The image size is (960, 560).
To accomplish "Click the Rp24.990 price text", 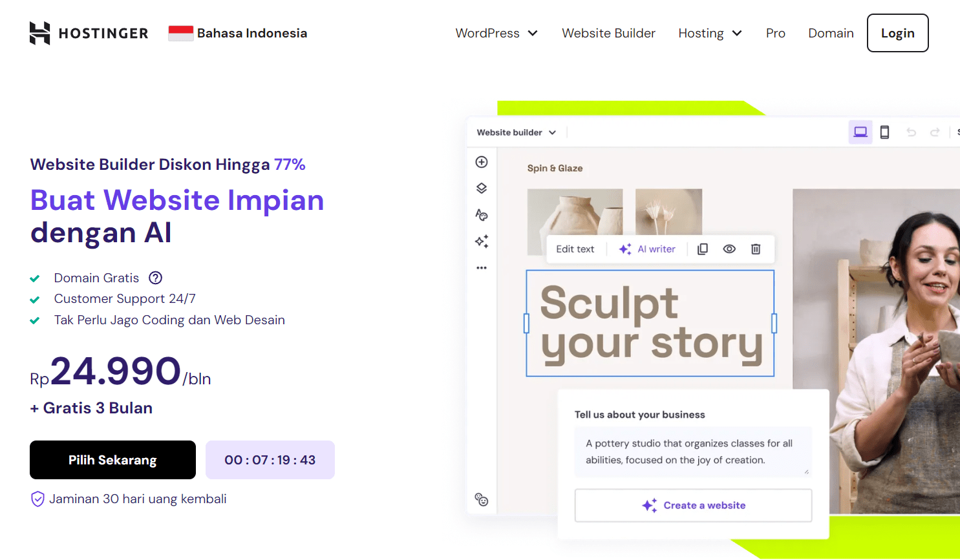I will click(x=120, y=371).
